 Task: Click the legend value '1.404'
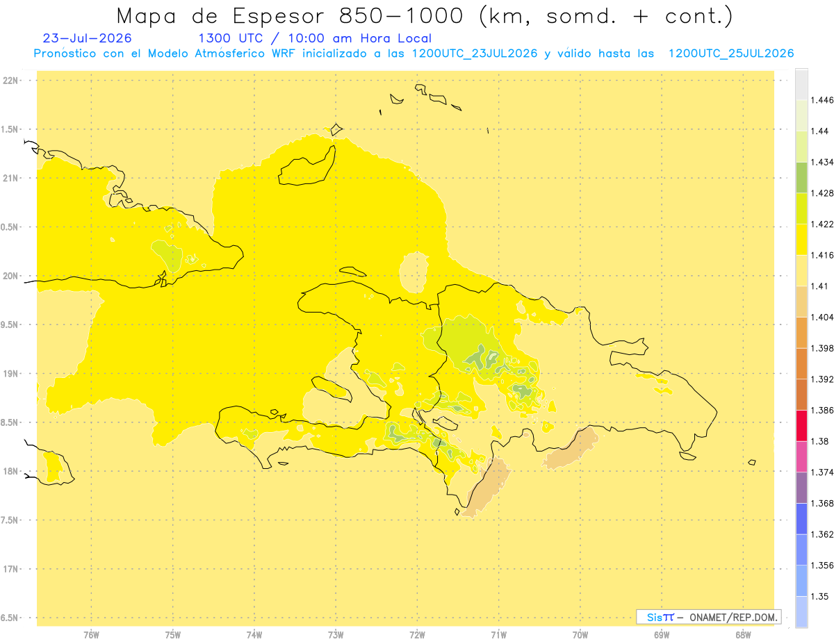click(x=822, y=317)
